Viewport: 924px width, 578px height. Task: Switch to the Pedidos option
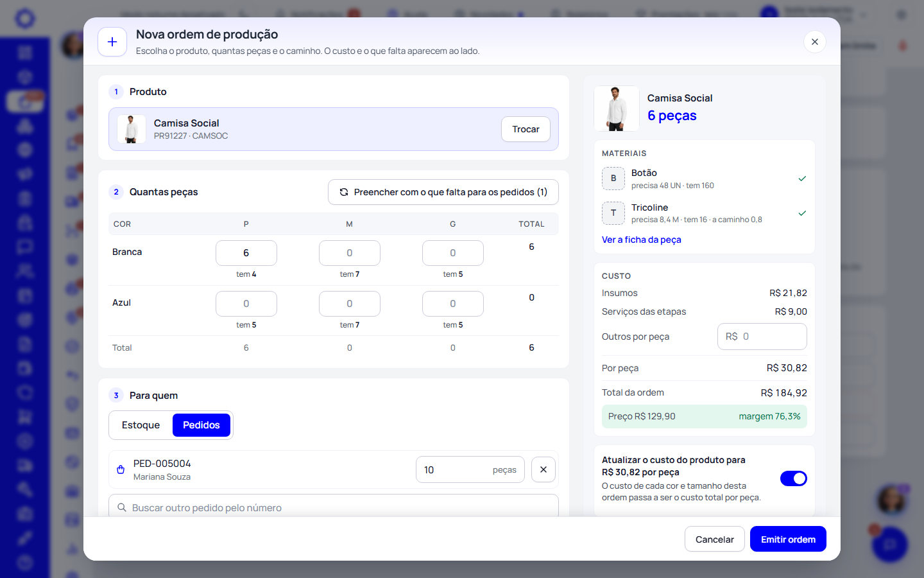[201, 425]
